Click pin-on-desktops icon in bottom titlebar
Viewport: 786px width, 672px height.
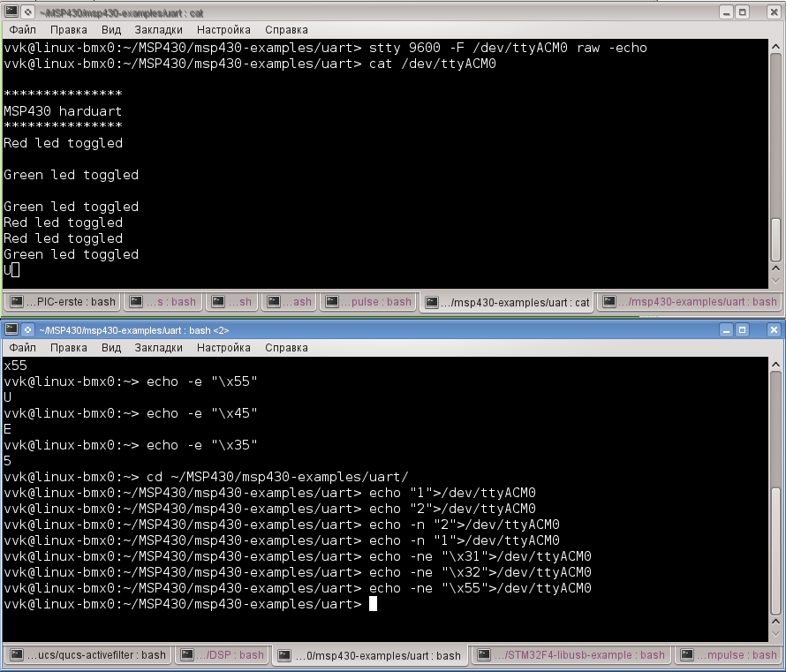28,329
